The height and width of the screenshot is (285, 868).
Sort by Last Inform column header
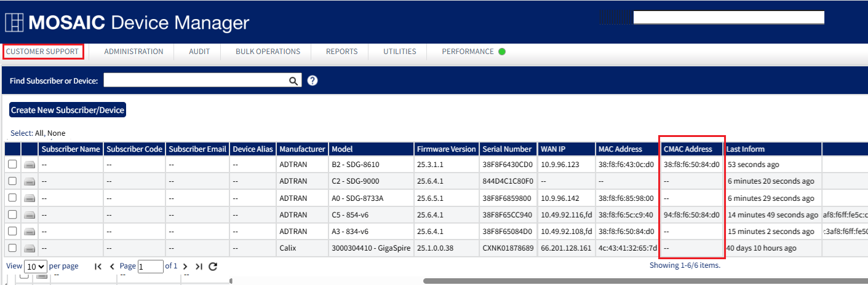point(746,149)
